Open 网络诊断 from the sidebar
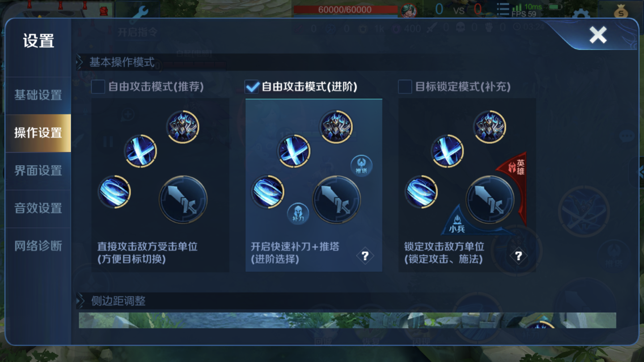Viewport: 644px width, 362px height. (38, 246)
